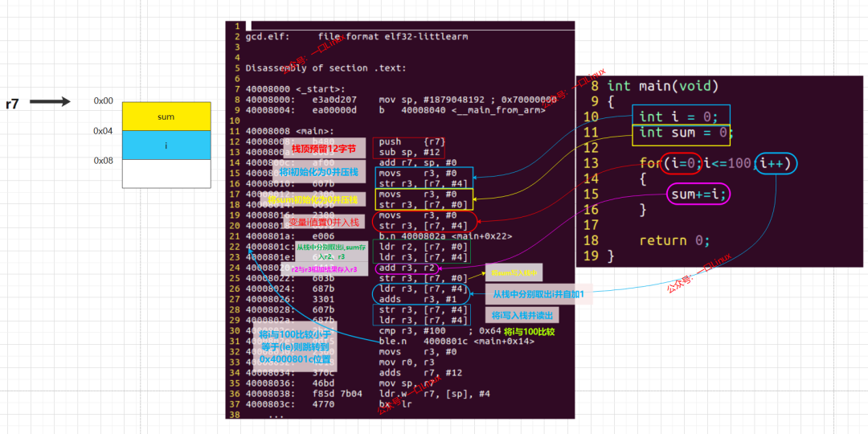Viewport: 868px width, 434px height.
Task: Click the blue-circled i++ expression
Action: pos(776,164)
